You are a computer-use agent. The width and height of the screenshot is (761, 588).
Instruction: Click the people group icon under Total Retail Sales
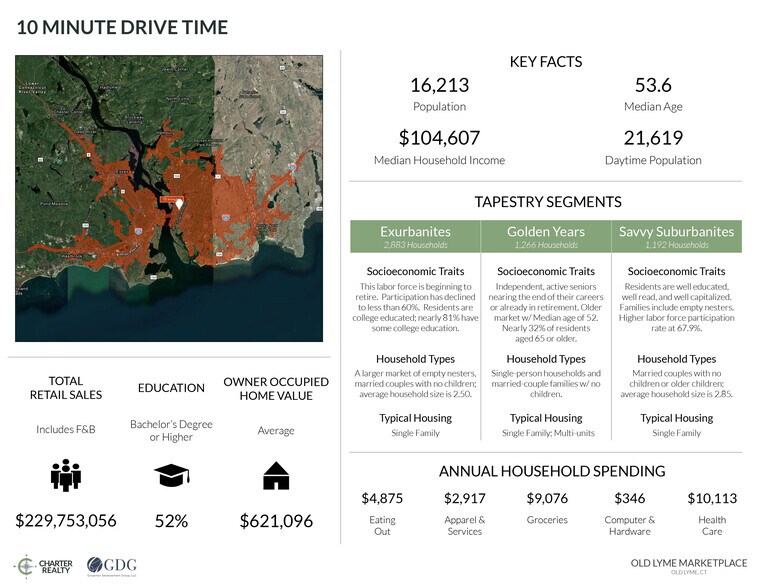[x=65, y=476]
